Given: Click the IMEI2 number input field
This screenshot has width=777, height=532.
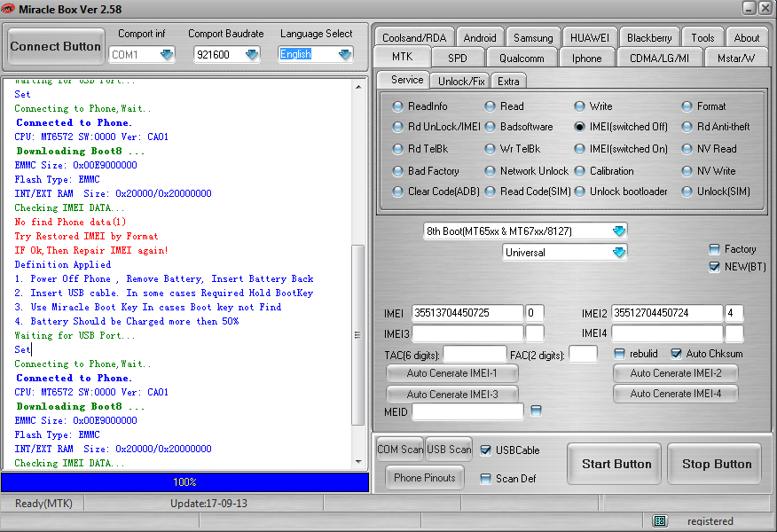Looking at the screenshot, I should (665, 313).
